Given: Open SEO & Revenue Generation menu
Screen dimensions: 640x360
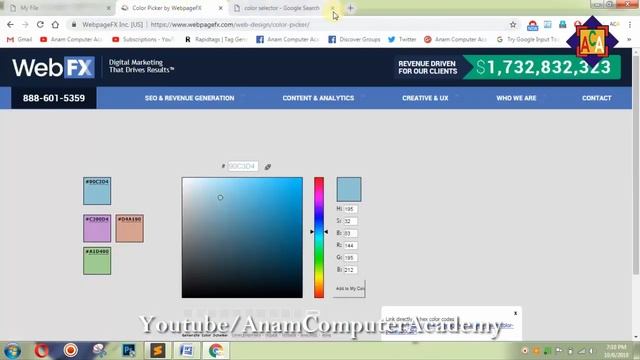Looking at the screenshot, I should pyautogui.click(x=189, y=98).
